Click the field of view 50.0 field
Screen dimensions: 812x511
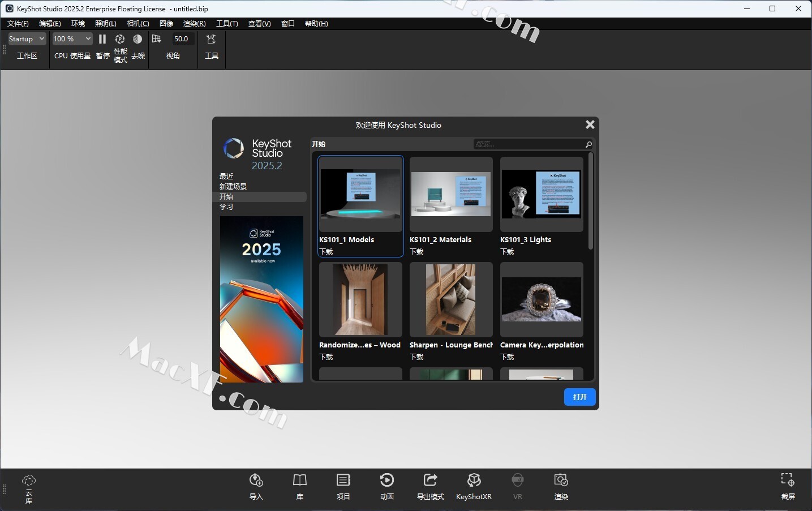(x=183, y=39)
